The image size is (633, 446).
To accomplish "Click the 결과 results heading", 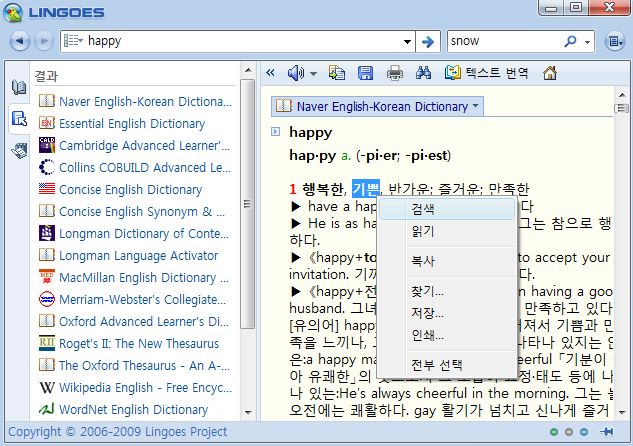I will point(46,76).
